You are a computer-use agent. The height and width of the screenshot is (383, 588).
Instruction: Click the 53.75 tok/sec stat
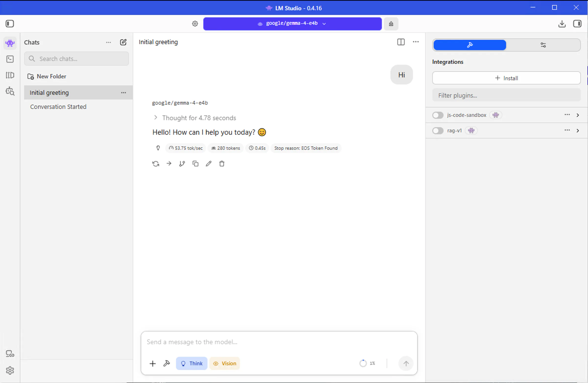185,148
